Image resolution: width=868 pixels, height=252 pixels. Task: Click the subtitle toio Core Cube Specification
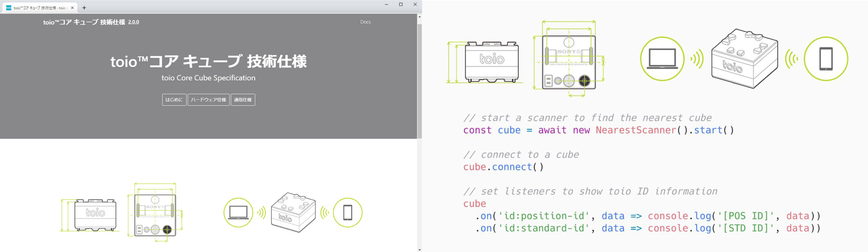208,78
